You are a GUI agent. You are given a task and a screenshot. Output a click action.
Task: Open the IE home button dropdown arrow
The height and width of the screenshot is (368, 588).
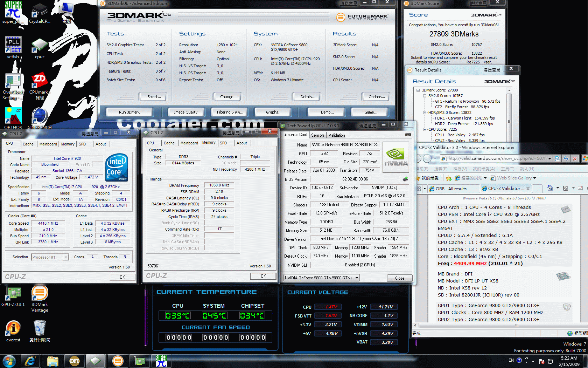[558, 188]
